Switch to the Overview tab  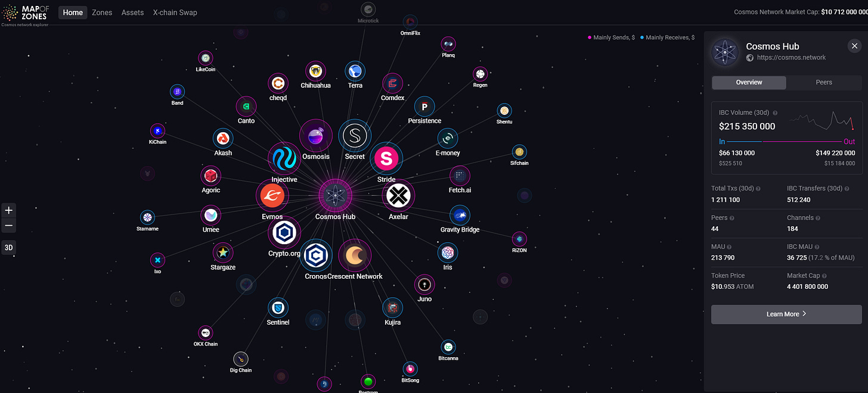[x=749, y=82]
